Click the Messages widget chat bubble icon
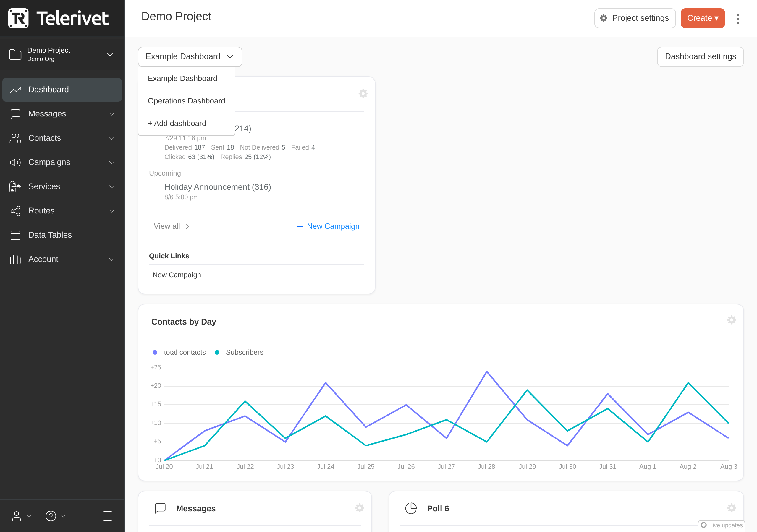This screenshot has height=532, width=757. [160, 508]
